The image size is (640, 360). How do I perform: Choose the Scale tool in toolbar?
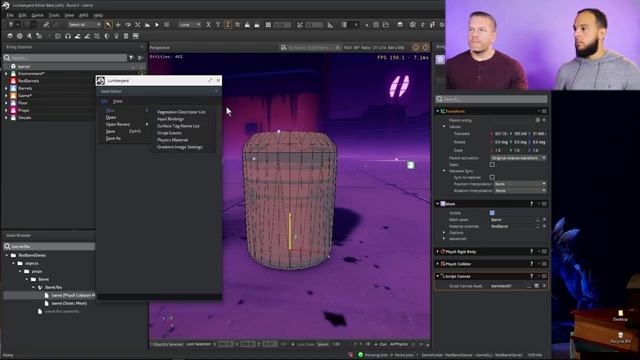[138, 25]
